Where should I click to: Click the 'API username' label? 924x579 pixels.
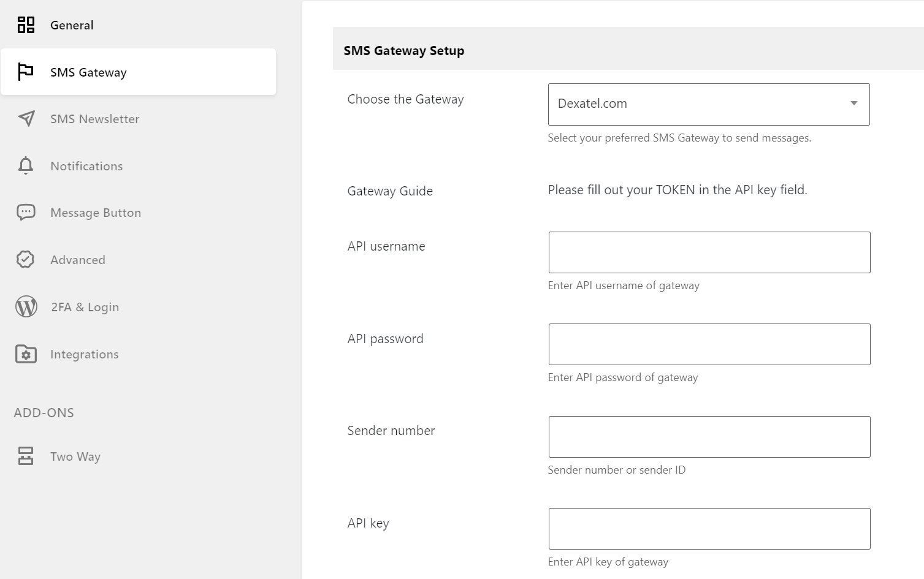(x=386, y=246)
